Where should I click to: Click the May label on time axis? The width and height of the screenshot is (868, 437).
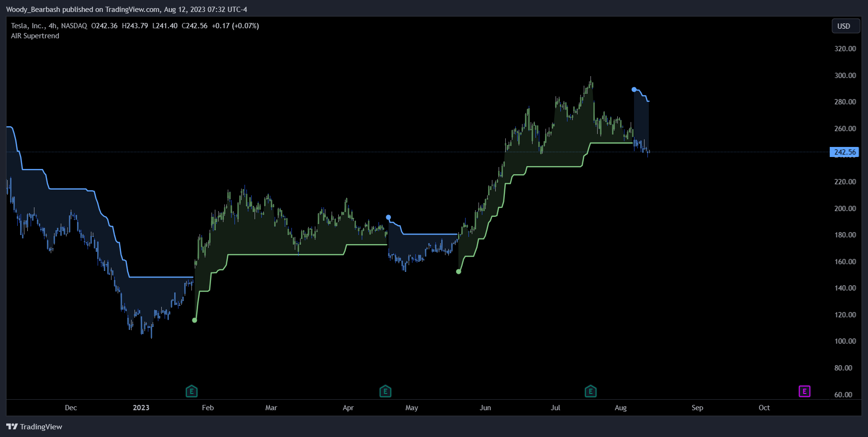[x=412, y=408]
